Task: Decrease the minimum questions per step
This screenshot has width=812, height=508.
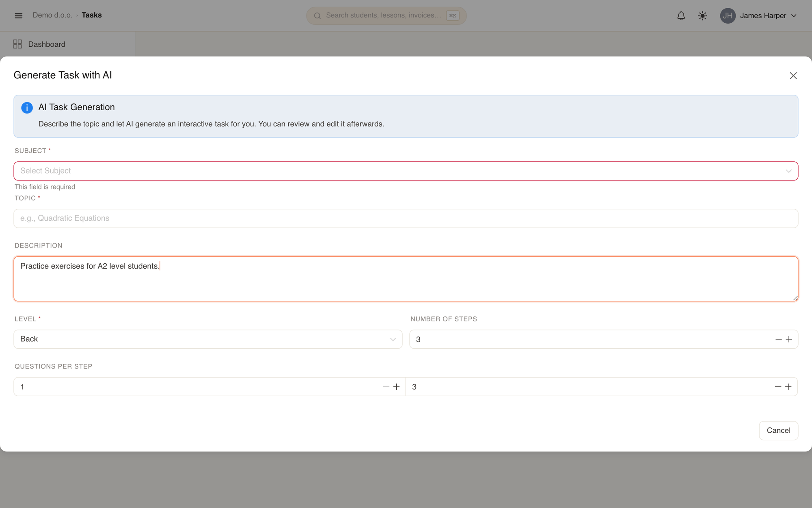Action: [x=386, y=387]
